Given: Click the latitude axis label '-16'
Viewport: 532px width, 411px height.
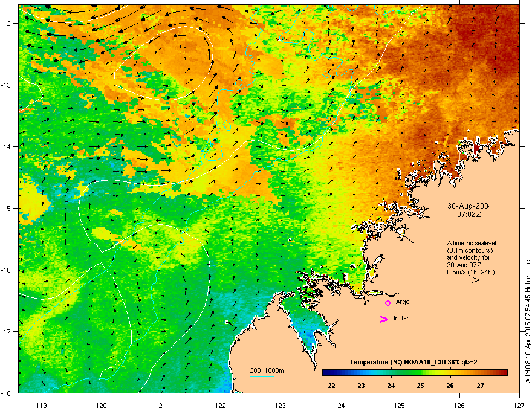Looking at the screenshot, I should pyautogui.click(x=6, y=270).
